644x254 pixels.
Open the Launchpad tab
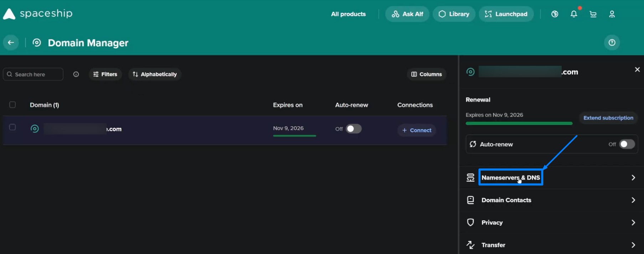(x=506, y=14)
